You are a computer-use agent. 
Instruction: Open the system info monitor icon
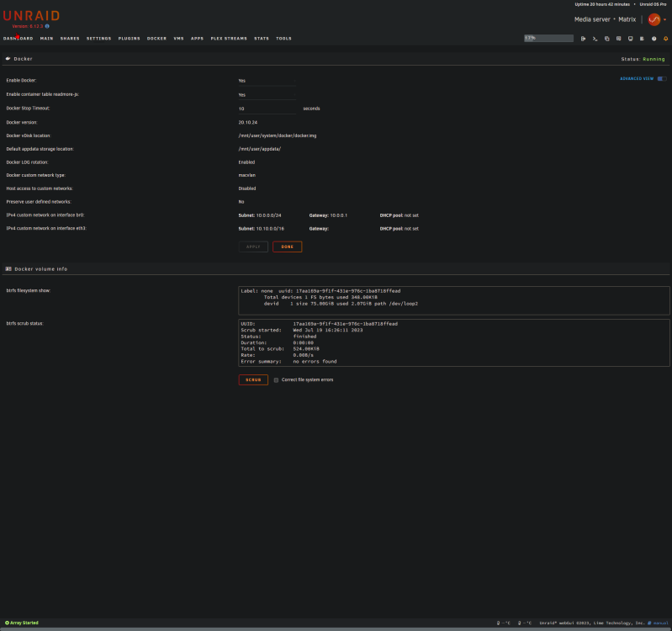pyautogui.click(x=631, y=39)
